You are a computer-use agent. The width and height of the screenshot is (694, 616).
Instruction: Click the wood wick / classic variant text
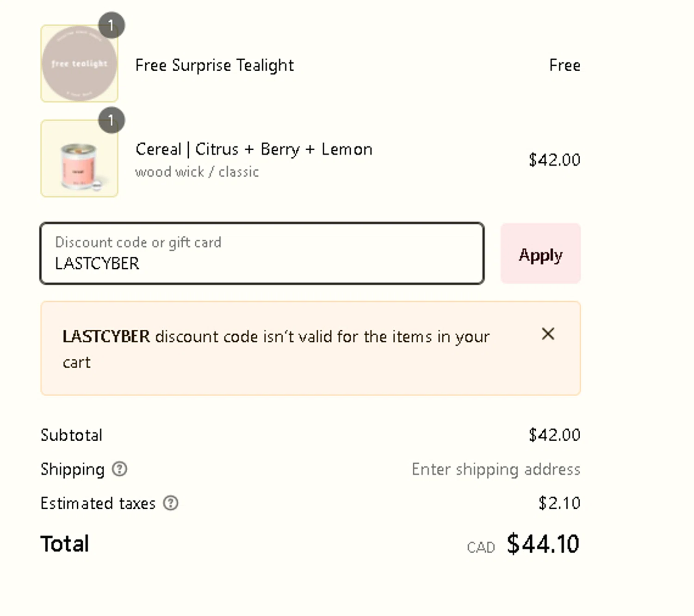[x=197, y=172]
